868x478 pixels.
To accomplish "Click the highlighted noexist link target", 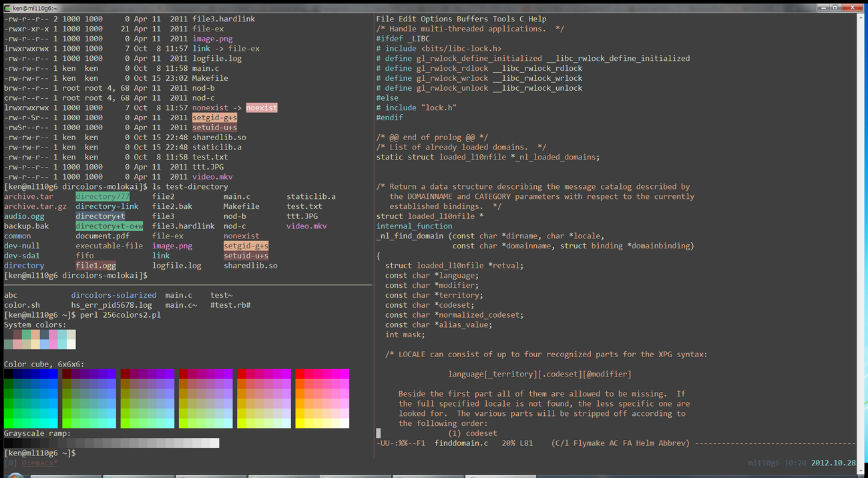I will [x=261, y=107].
